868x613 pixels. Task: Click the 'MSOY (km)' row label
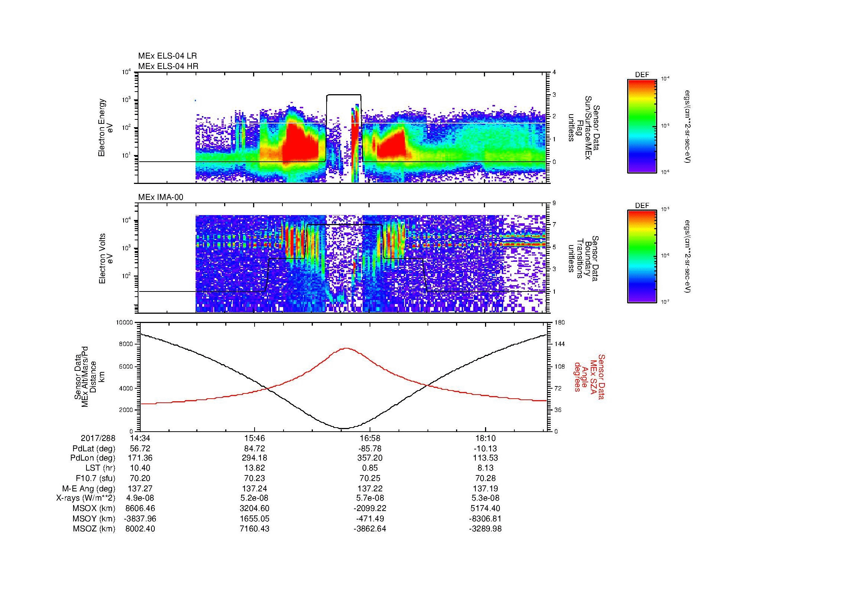94,518
